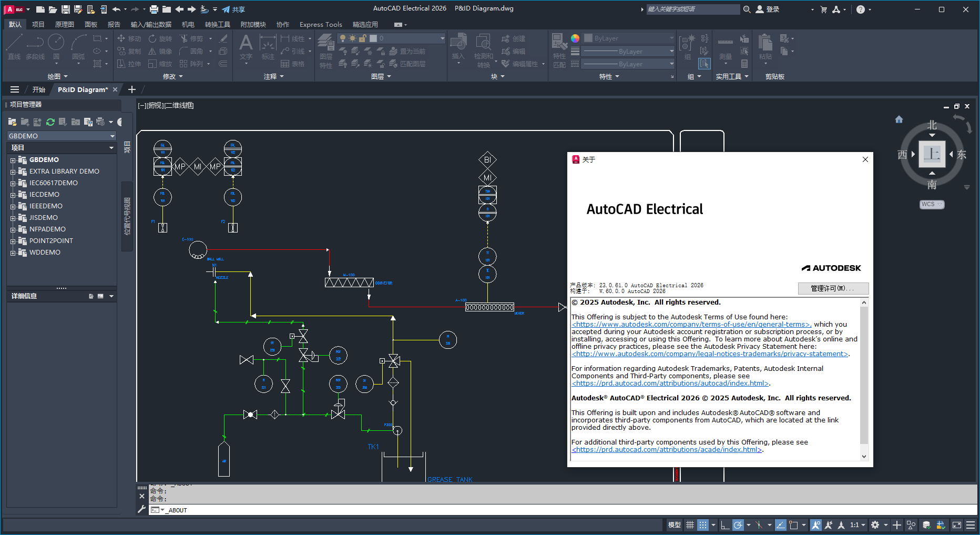Viewport: 980px width, 535px height.
Task: Toggle object snap tracking in status bar
Action: [x=781, y=525]
